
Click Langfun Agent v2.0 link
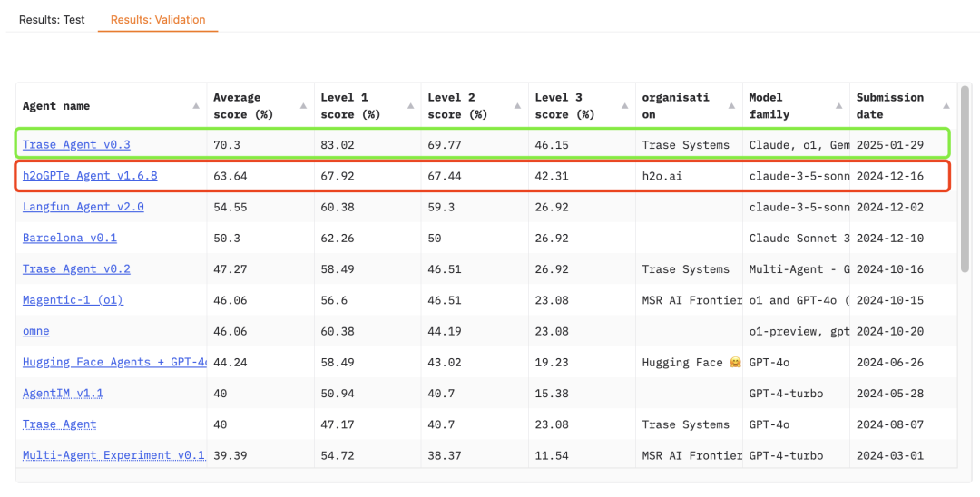[83, 207]
